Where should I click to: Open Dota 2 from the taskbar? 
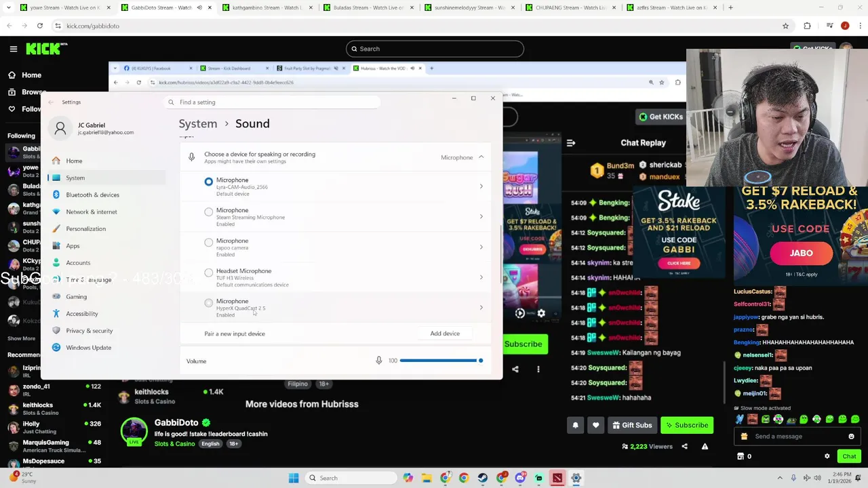(x=557, y=478)
